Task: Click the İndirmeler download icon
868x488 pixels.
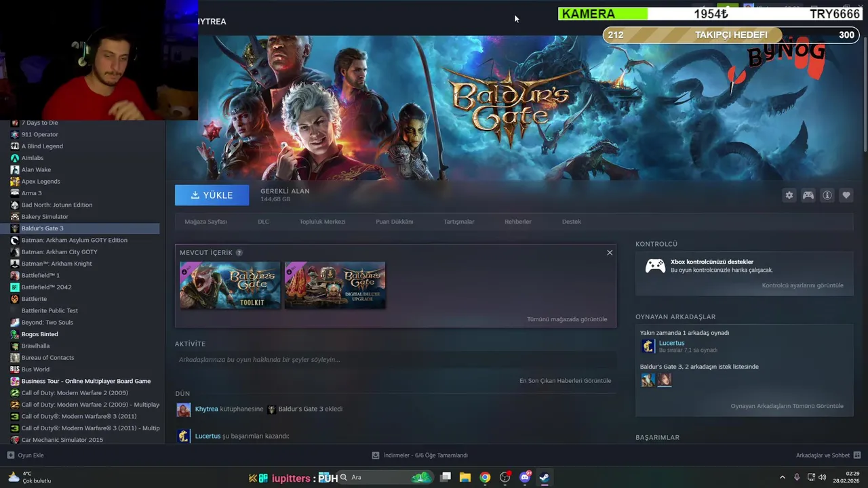Action: tap(376, 455)
